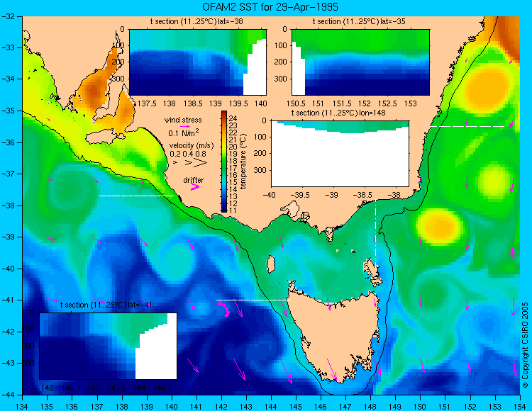
Task: Select the 18 value on the temperature scale
Action: 233,161
